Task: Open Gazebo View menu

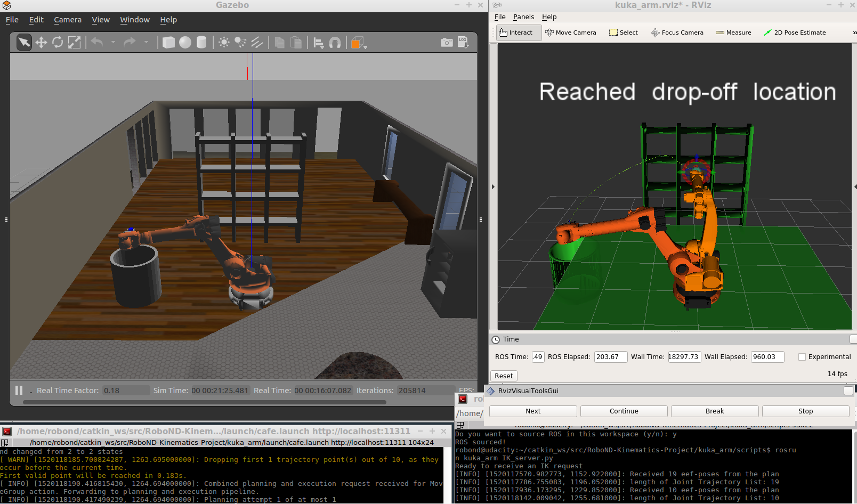Action: click(x=101, y=20)
